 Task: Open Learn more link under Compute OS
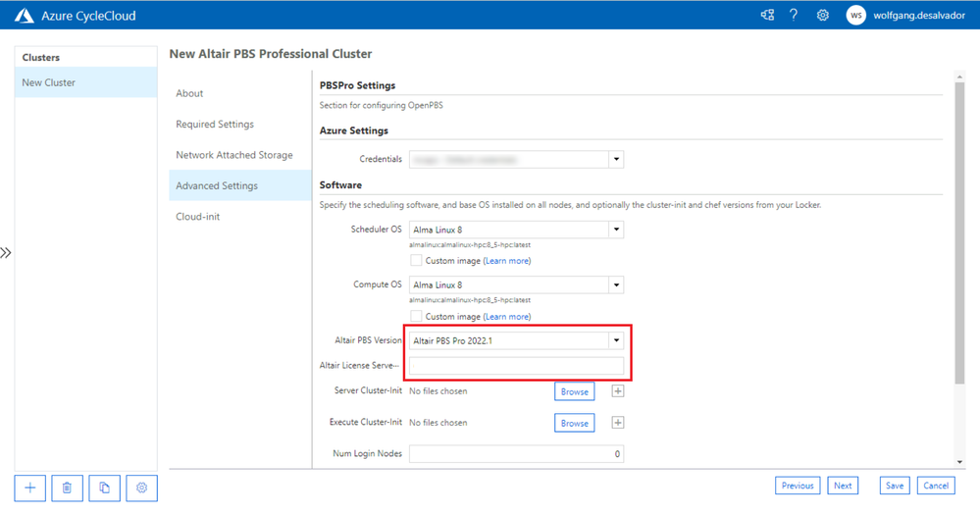tap(507, 317)
